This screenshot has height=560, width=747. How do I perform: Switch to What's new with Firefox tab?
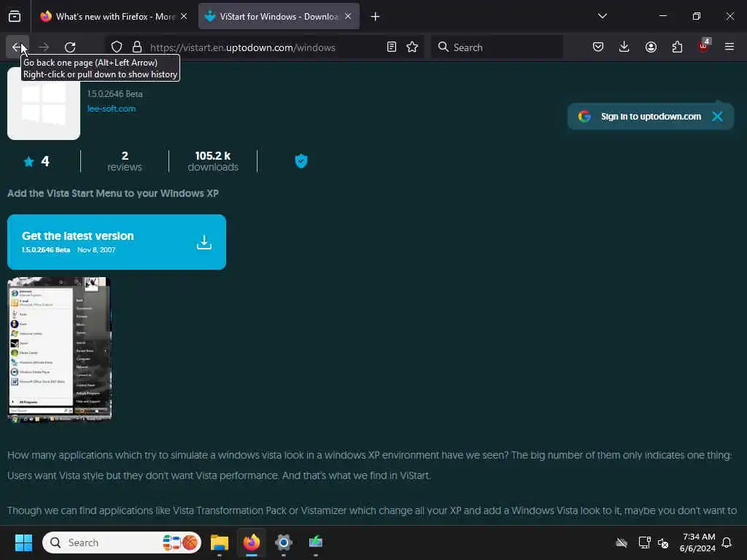[113, 16]
